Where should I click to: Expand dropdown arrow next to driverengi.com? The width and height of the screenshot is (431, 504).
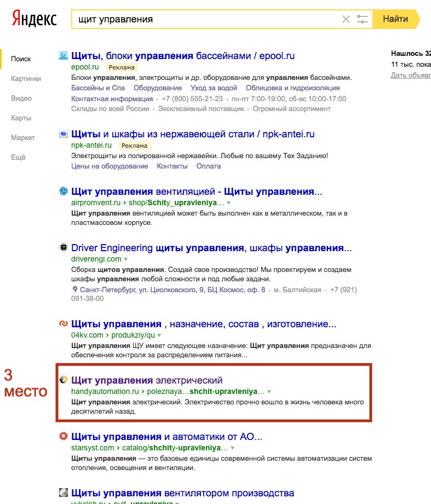[126, 259]
